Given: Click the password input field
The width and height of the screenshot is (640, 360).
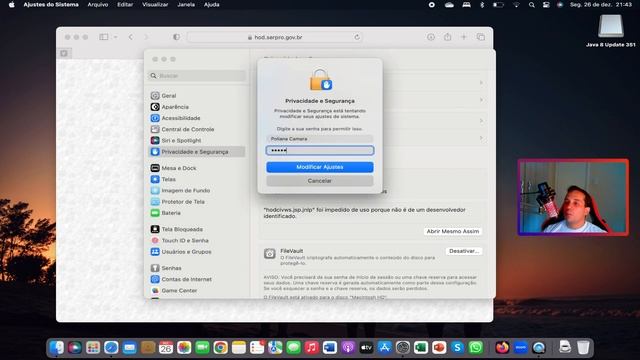Looking at the screenshot, I should (x=320, y=151).
